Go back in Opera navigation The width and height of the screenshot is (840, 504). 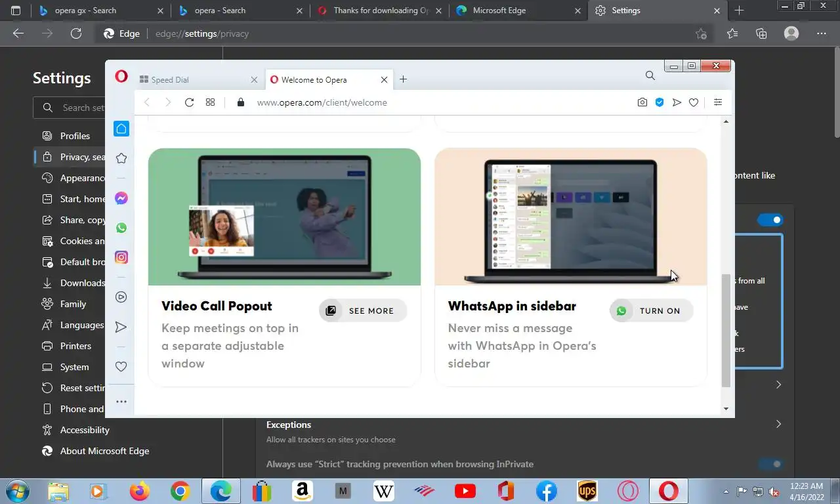click(x=147, y=102)
